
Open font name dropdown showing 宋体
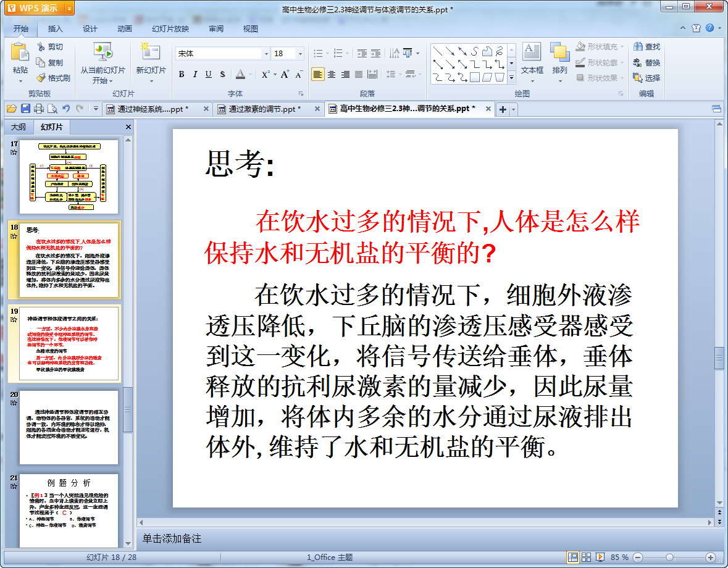click(266, 54)
